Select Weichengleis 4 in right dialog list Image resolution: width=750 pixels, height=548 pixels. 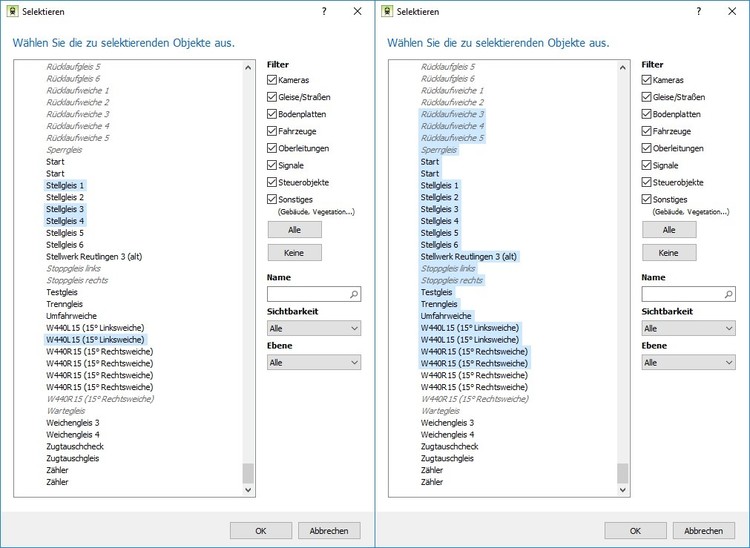[447, 435]
